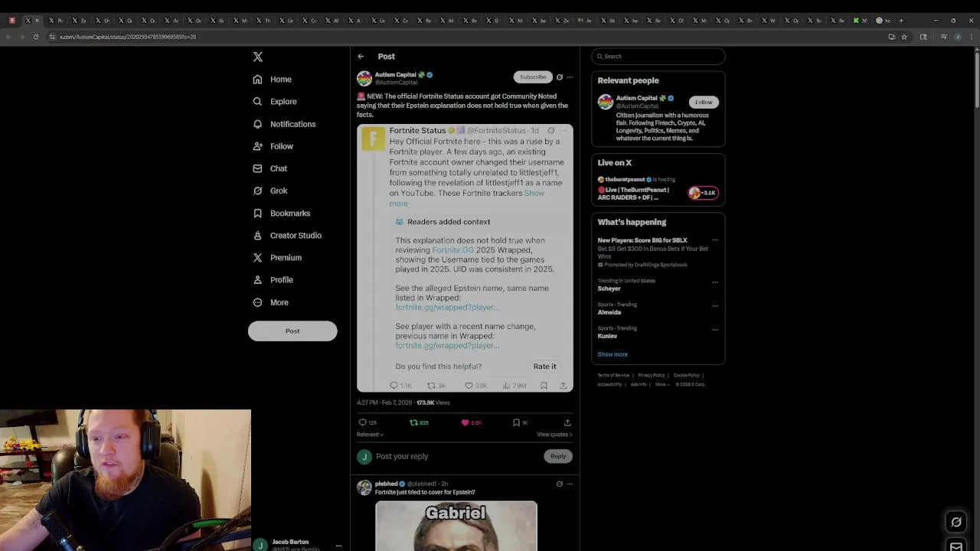
Task: Open options for Kuniev trend
Action: click(715, 329)
